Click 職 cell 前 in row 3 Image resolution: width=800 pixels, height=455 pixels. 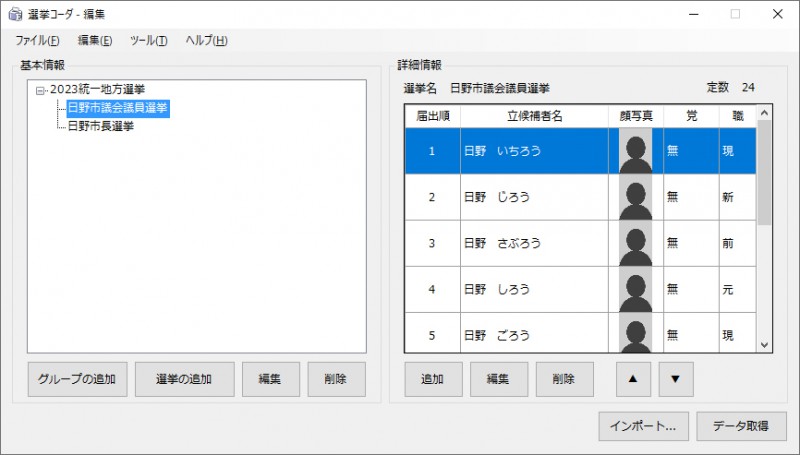click(x=737, y=243)
